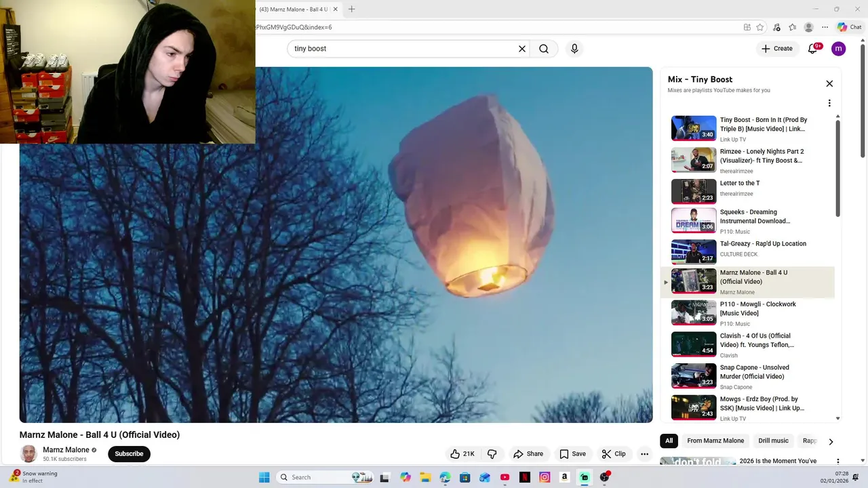The width and height of the screenshot is (868, 488).
Task: Select P110 - Mowgli - Clockwork
Action: tap(747, 313)
